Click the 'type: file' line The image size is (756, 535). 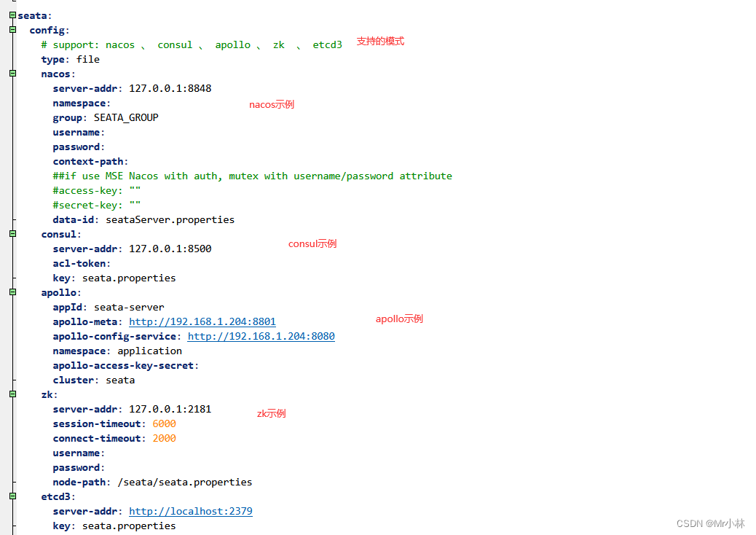(71, 59)
